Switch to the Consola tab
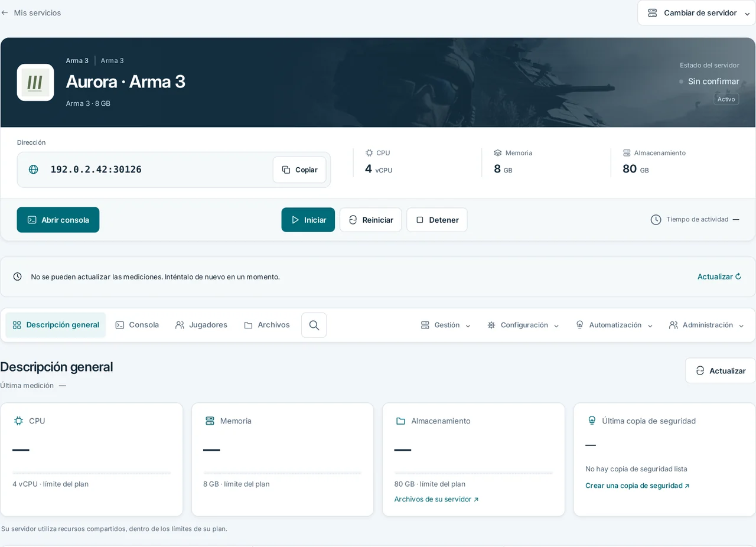This screenshot has height=547, width=756. coord(137,325)
